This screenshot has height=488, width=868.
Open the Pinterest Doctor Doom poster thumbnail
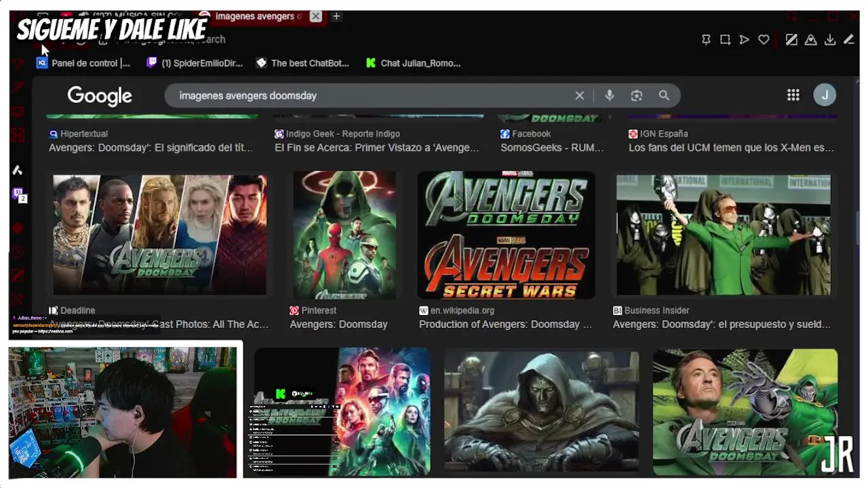point(344,235)
